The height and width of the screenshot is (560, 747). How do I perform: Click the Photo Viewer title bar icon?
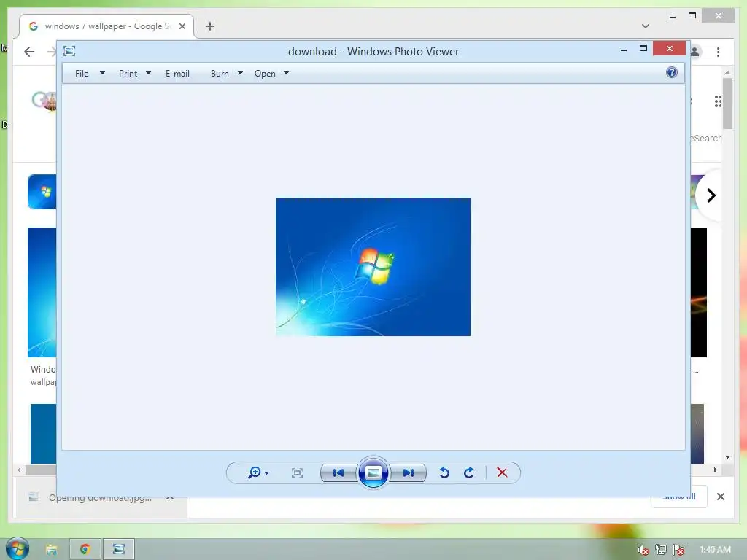pos(69,51)
